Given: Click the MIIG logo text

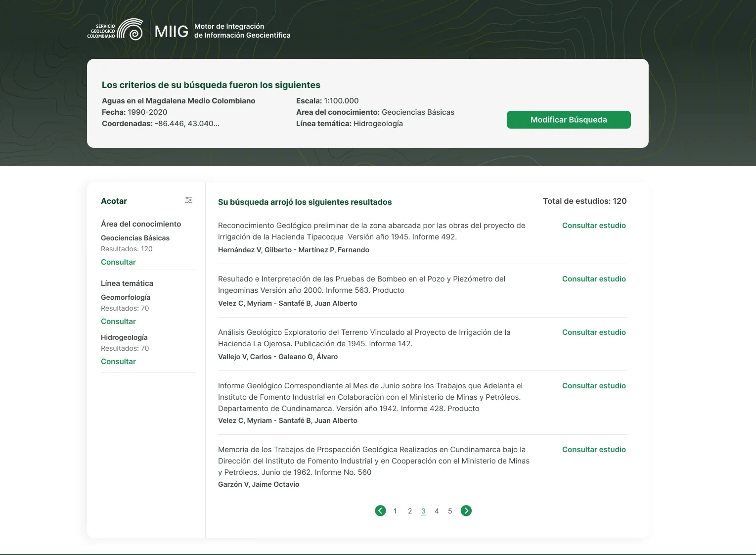Looking at the screenshot, I should click(171, 32).
